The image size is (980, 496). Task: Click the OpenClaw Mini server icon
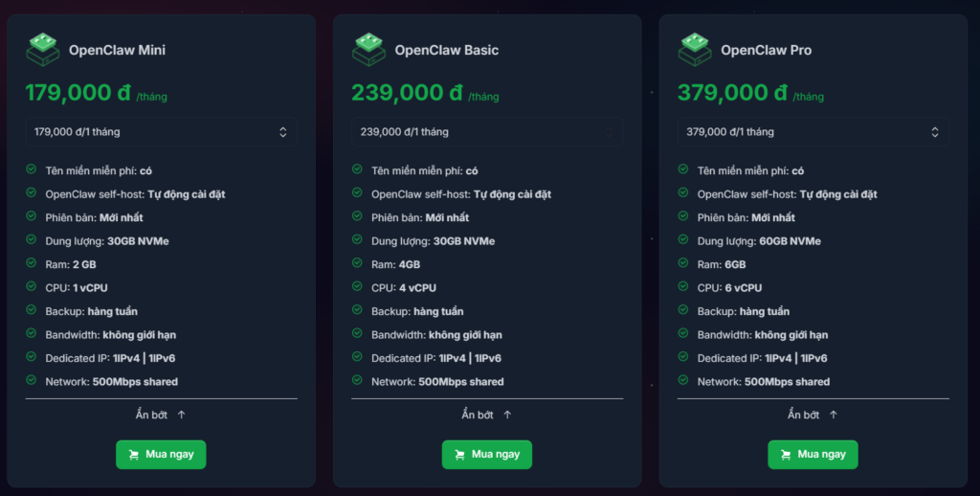pyautogui.click(x=43, y=50)
